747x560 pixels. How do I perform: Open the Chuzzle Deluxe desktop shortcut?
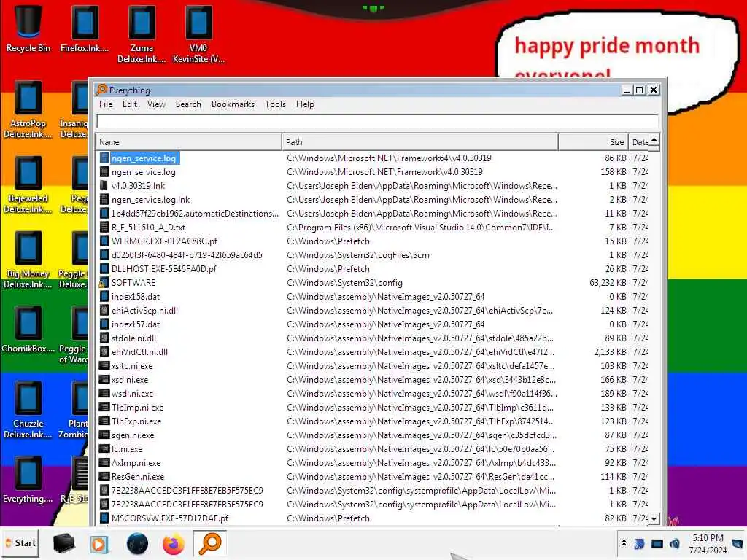pos(28,411)
